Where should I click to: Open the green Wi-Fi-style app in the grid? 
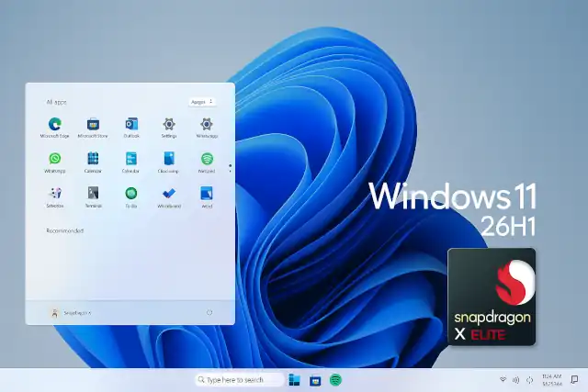(207, 162)
